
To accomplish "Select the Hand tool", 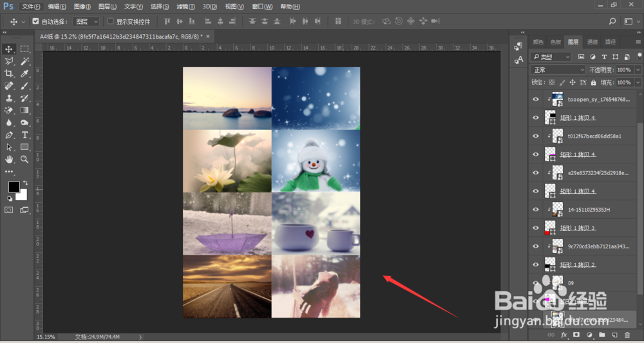I will pyautogui.click(x=8, y=160).
